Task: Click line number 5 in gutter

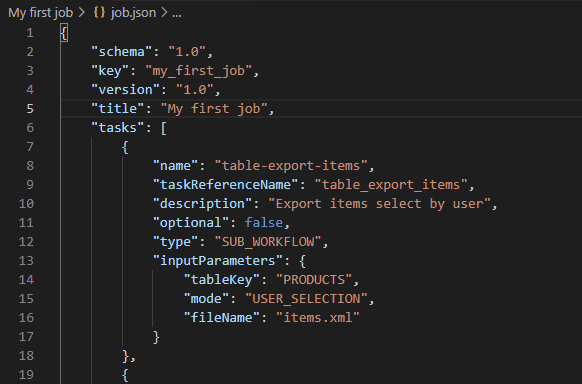Action: (x=30, y=109)
